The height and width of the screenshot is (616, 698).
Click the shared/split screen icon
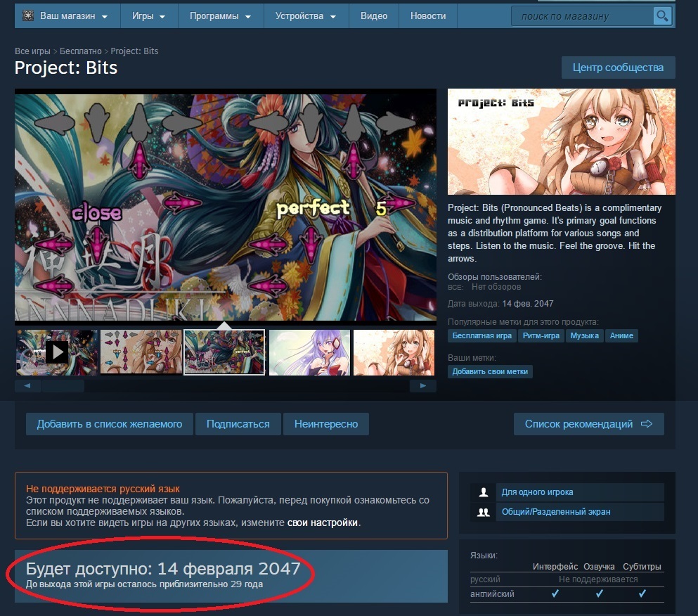(x=483, y=512)
